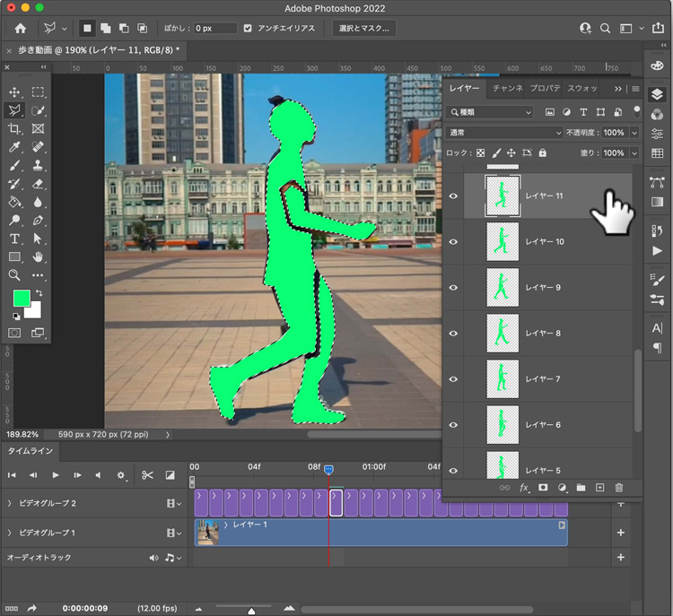Select the タイムライン panel tab
Screen dimensions: 673x616
pyautogui.click(x=30, y=451)
